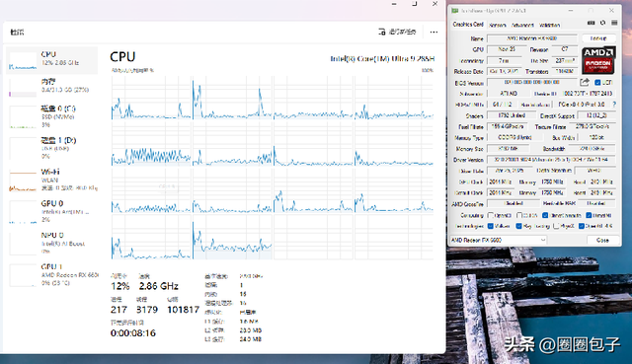Viewport: 632px width, 364px height.
Task: Expand the AMD Radeon RX 6600 GPU dropdown
Action: pos(498,240)
